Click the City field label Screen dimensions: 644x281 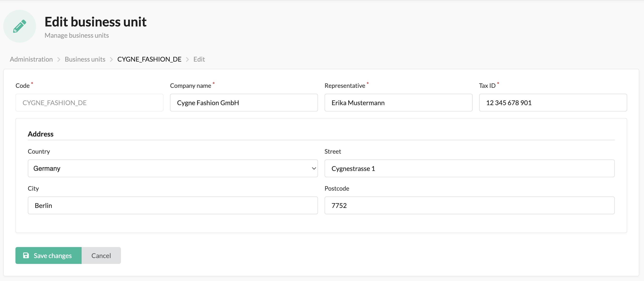(x=33, y=188)
